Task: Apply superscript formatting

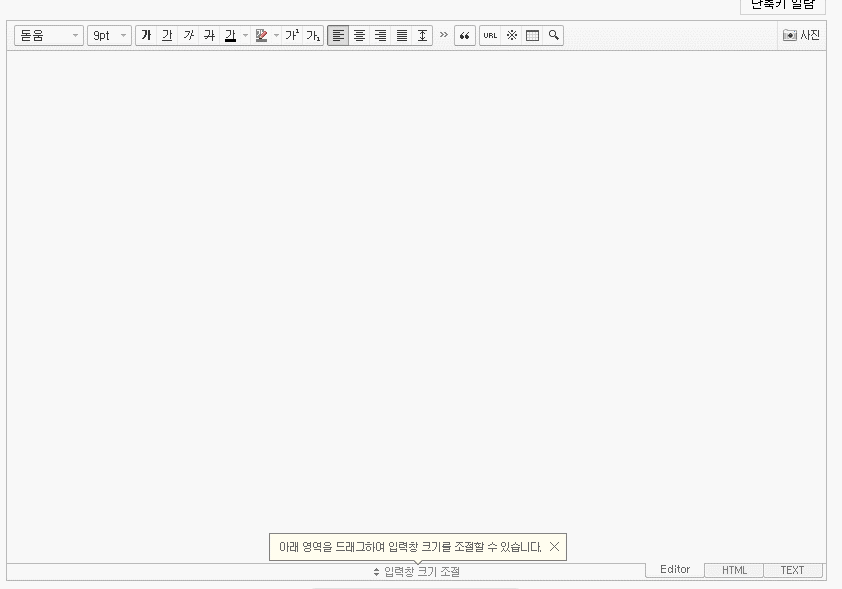Action: point(290,34)
